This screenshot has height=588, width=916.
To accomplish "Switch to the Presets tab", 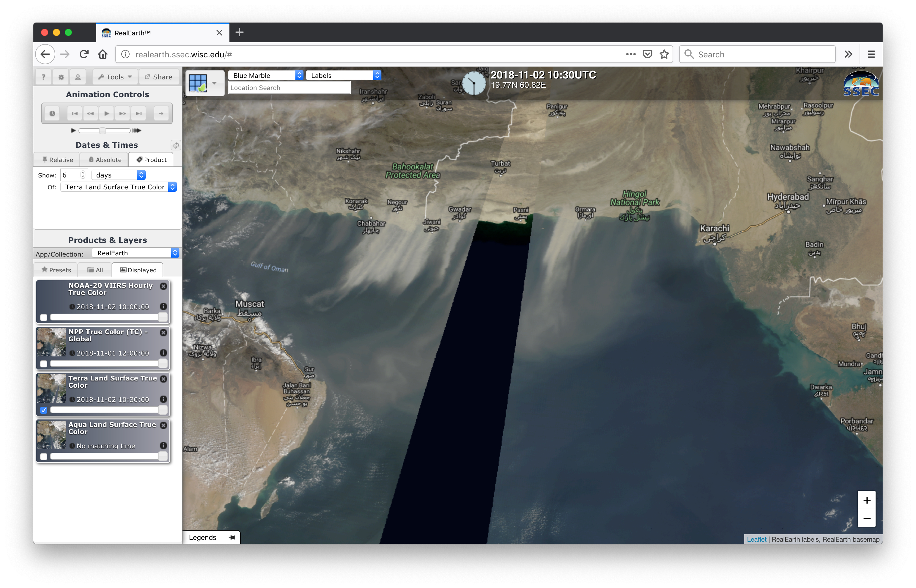I will tap(56, 270).
